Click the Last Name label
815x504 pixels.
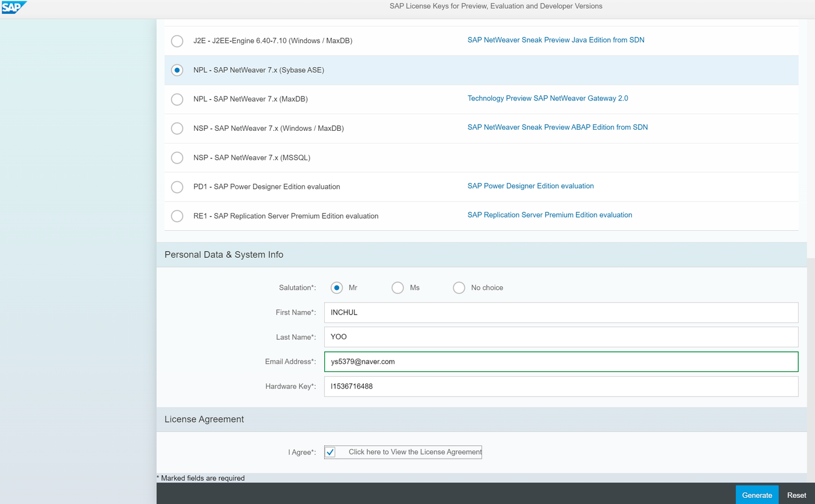tap(296, 338)
